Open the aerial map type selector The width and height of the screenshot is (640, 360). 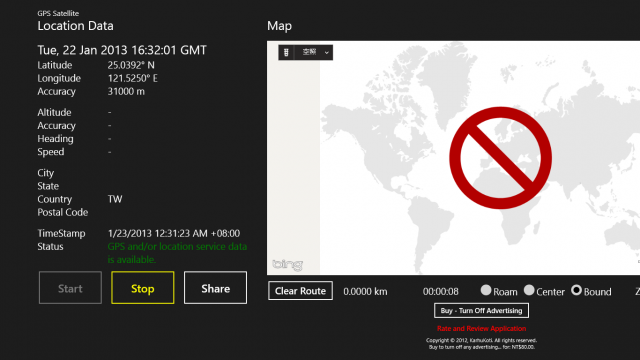pos(309,52)
